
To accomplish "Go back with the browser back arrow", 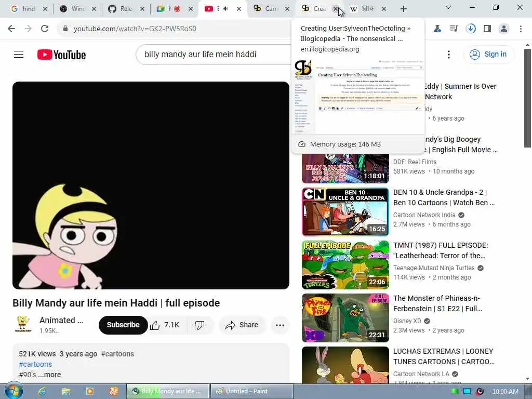I will [11, 29].
